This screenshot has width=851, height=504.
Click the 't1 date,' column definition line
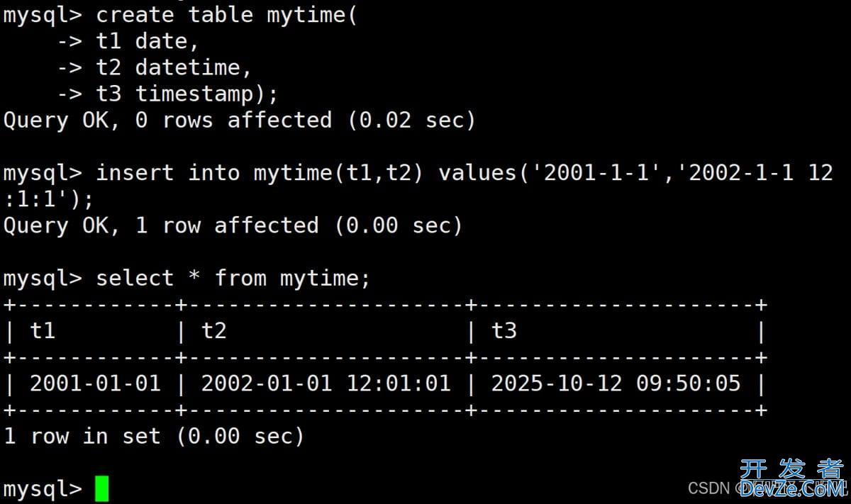147,41
